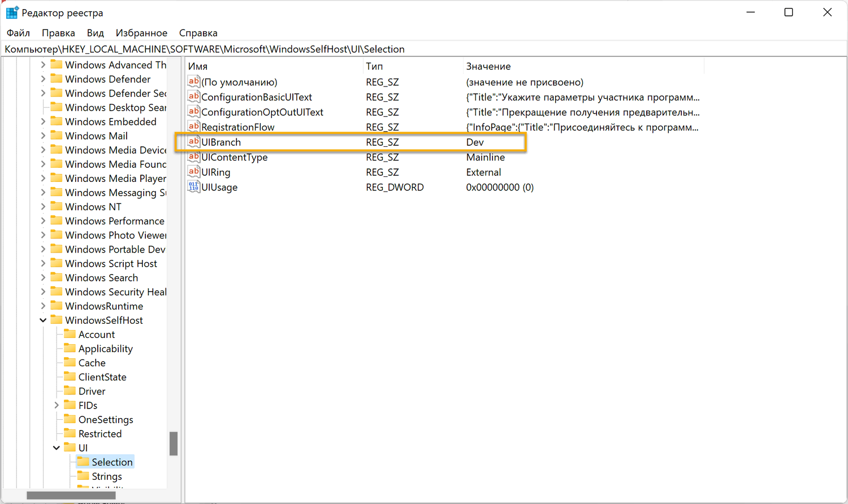The image size is (848, 504).
Task: Expand the WindowsRuntime tree node
Action: point(43,306)
